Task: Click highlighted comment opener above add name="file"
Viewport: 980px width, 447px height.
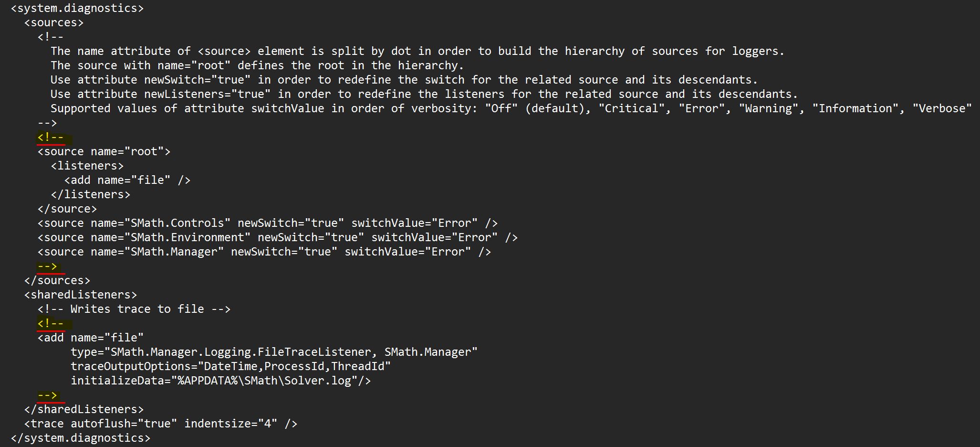Action: 51,324
